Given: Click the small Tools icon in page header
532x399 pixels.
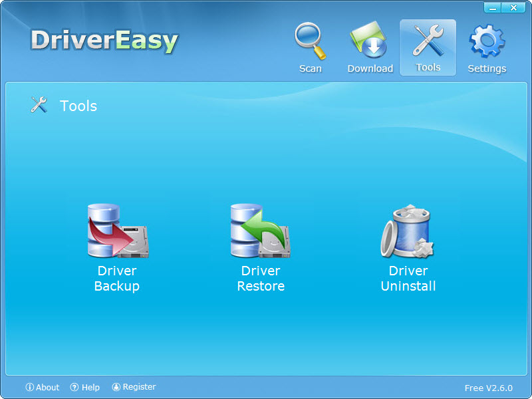Looking at the screenshot, I should [39, 105].
